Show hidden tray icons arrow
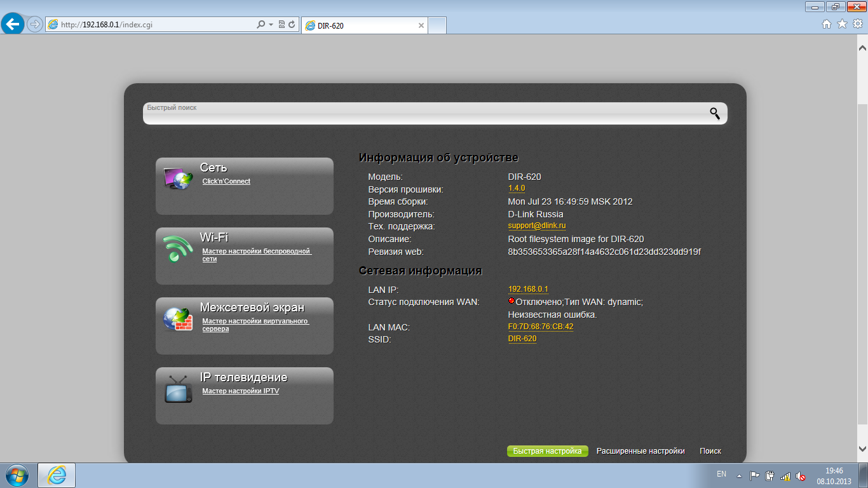 739,476
